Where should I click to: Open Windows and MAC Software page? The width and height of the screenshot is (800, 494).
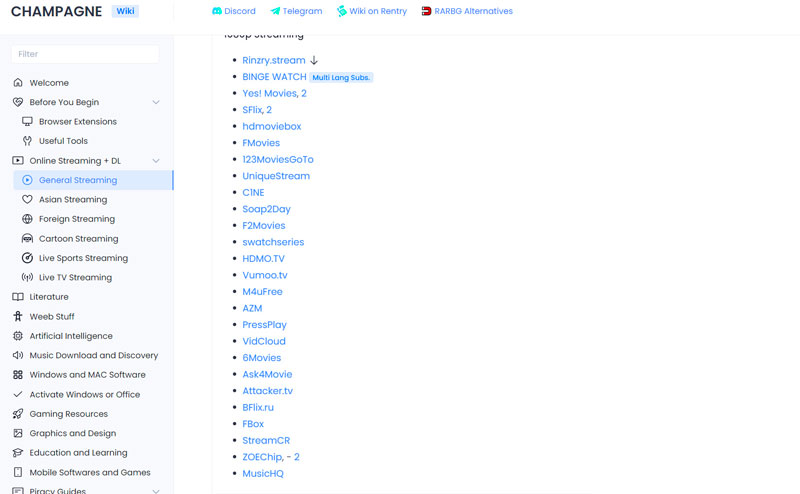pos(87,375)
